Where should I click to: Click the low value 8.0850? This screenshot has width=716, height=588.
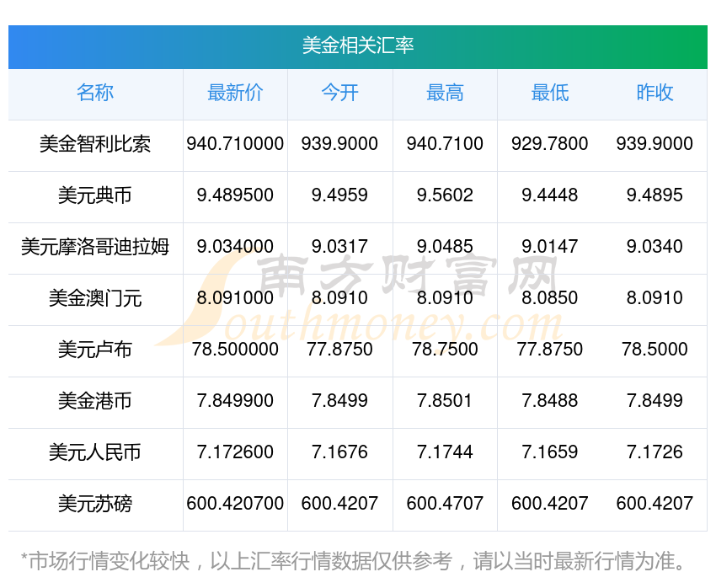coord(550,298)
